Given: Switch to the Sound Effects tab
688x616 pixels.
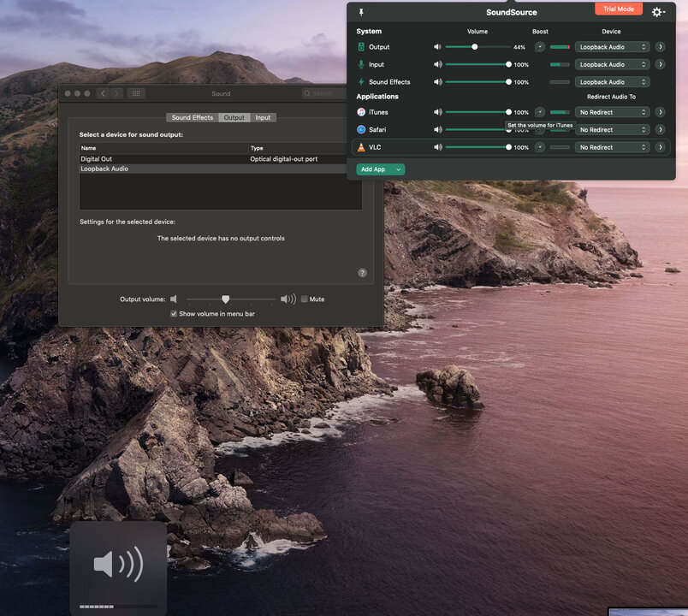Looking at the screenshot, I should click(x=193, y=117).
